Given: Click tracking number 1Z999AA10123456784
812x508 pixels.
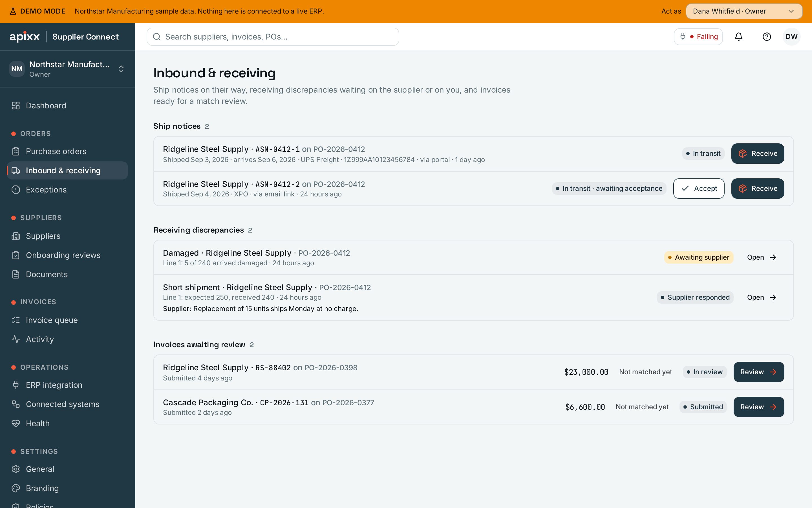Looking at the screenshot, I should pyautogui.click(x=379, y=159).
